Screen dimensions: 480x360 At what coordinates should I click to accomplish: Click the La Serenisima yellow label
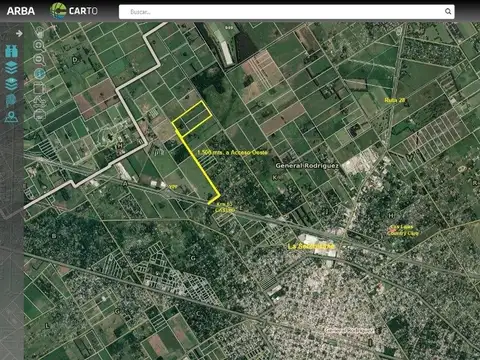[311, 246]
